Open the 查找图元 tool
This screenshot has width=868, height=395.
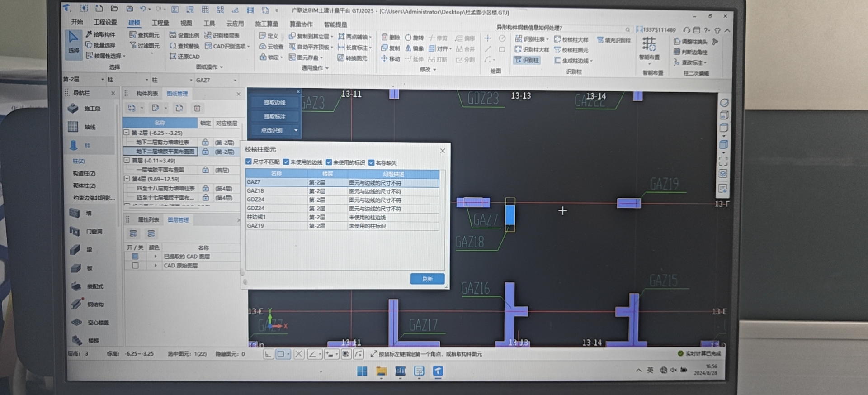pos(144,35)
